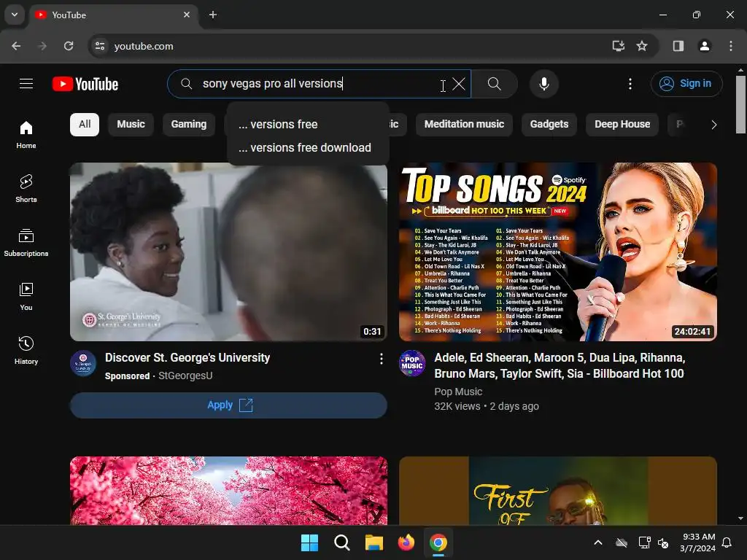The width and height of the screenshot is (747, 560).
Task: Go to Home in sidebar
Action: point(26,135)
